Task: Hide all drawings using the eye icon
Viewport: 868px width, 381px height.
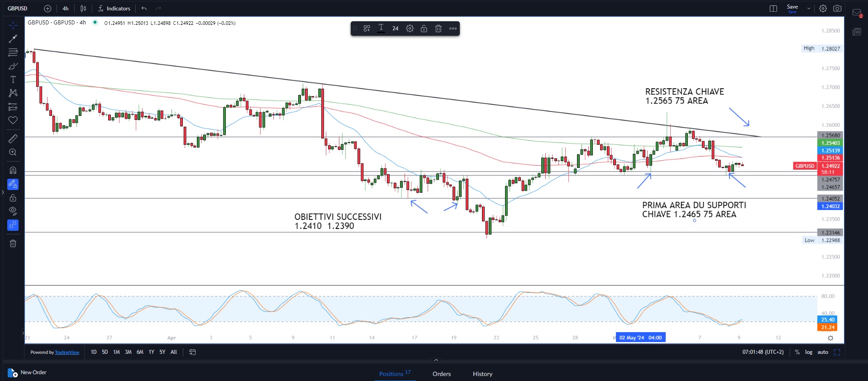Action: tap(13, 210)
